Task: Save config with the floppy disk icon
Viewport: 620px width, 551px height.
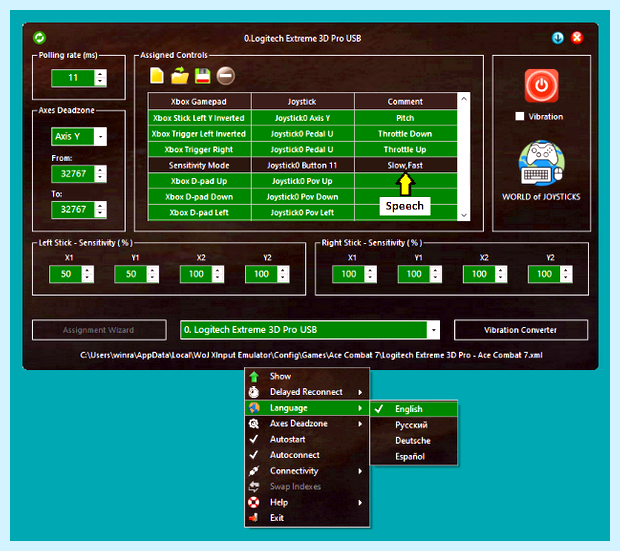Action: 202,76
